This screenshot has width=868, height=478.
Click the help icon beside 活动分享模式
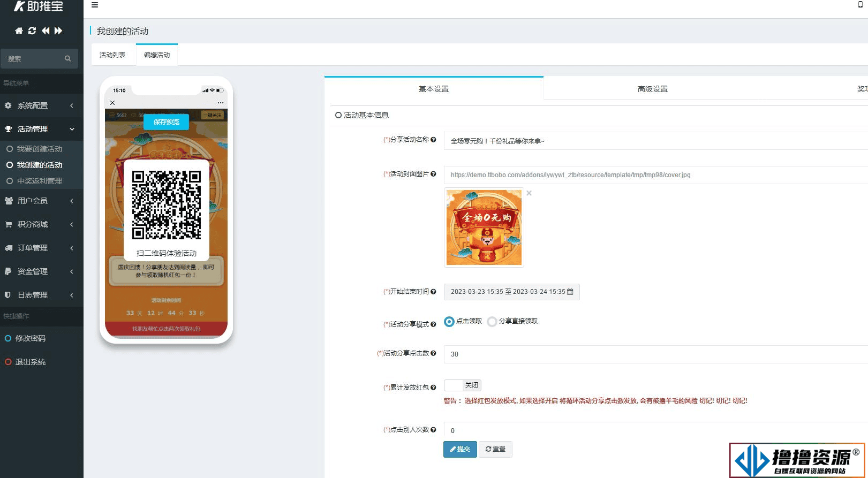433,324
